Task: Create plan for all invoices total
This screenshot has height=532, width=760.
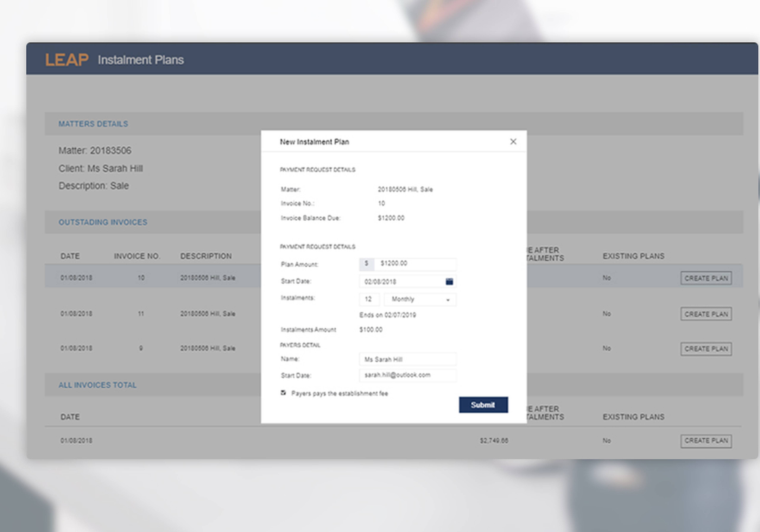Action: (706, 441)
